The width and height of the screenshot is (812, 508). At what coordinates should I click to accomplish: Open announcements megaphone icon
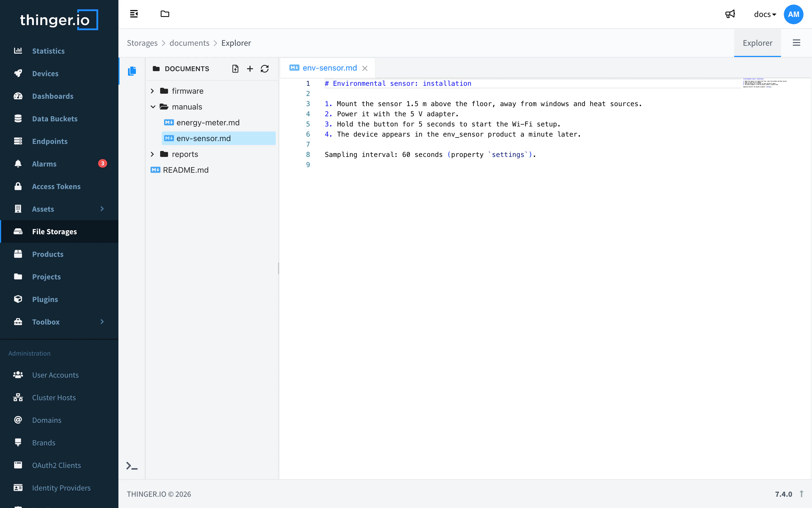pos(730,14)
